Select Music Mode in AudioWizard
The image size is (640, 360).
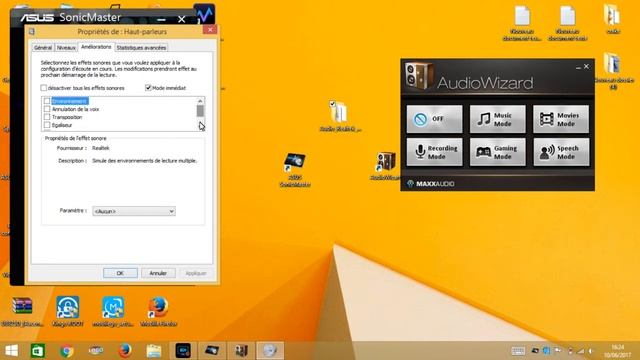pyautogui.click(x=498, y=119)
